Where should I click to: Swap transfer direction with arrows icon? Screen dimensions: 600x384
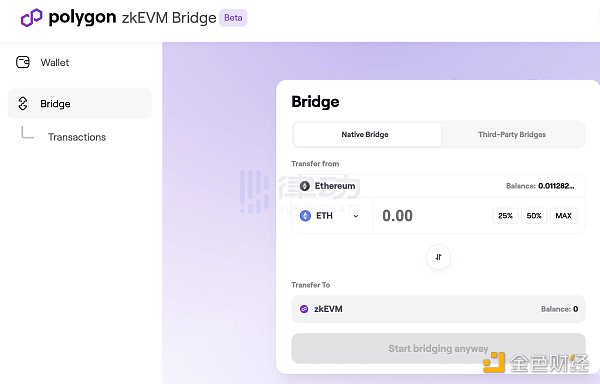click(439, 257)
